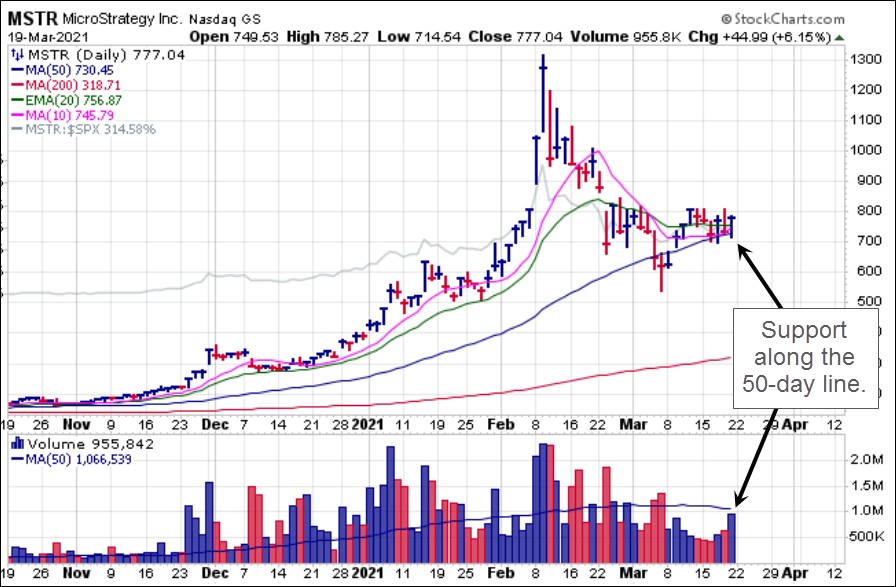Viewport: 896px width, 587px height.
Task: Click the 2.0M volume axis label
Action: pyautogui.click(x=867, y=460)
